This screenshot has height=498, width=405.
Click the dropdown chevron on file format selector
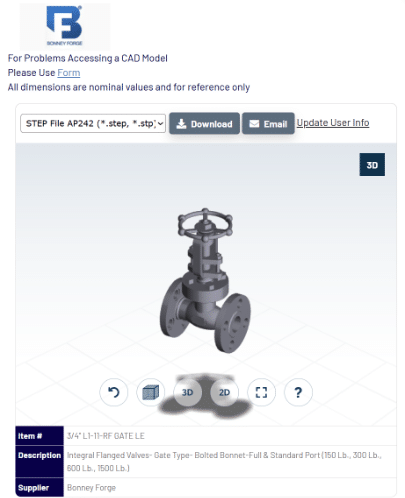(160, 124)
